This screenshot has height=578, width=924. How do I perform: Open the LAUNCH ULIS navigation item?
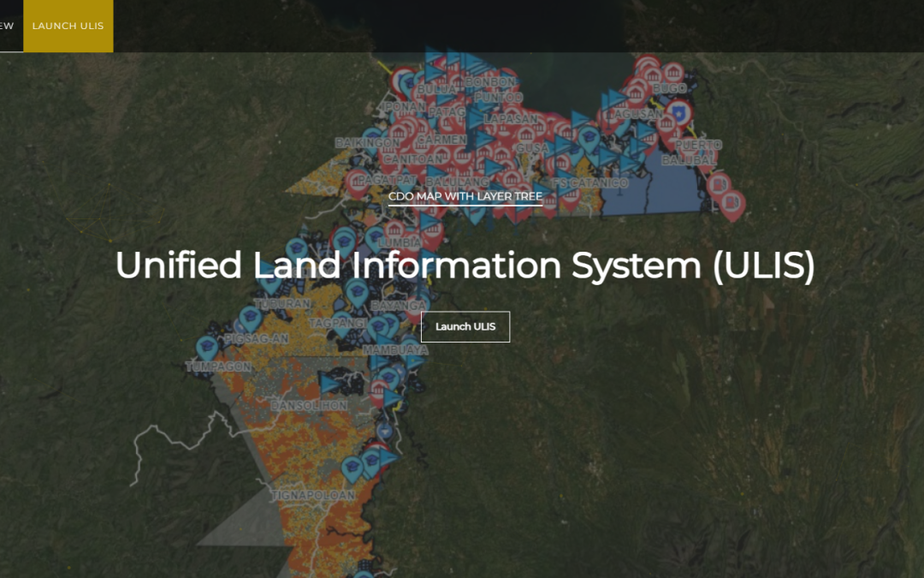(68, 26)
